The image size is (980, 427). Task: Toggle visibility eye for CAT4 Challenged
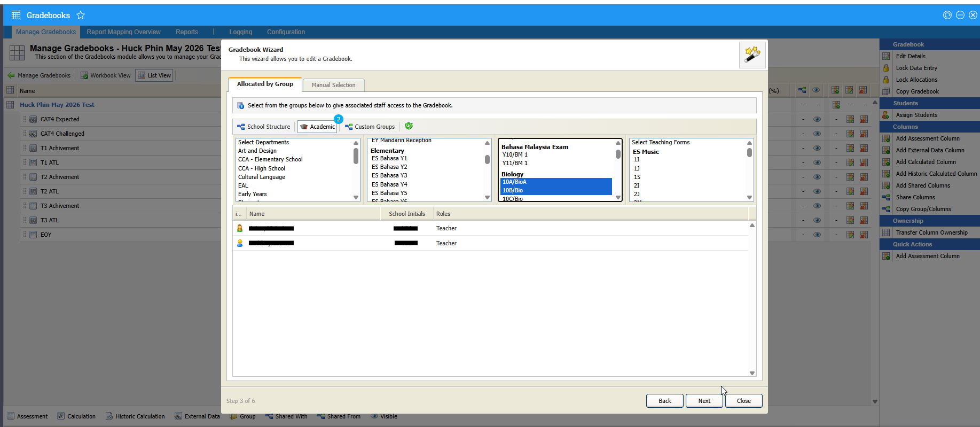[x=817, y=134]
